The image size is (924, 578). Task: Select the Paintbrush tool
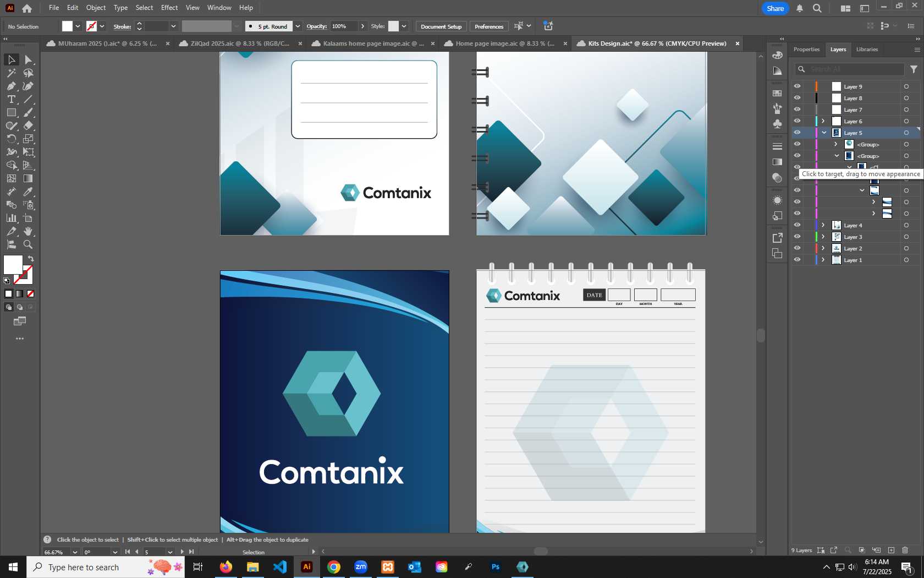point(29,112)
